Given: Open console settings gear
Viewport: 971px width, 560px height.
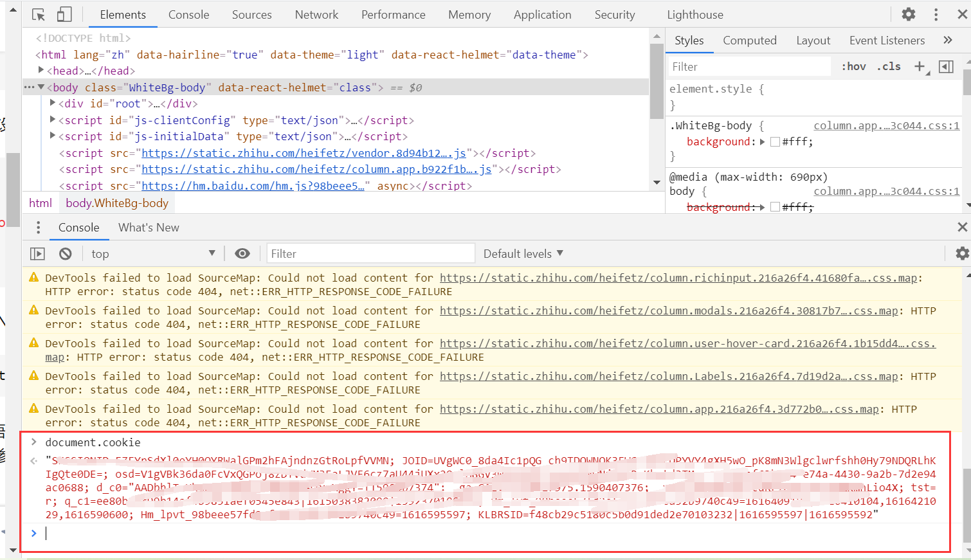Looking at the screenshot, I should coord(961,253).
